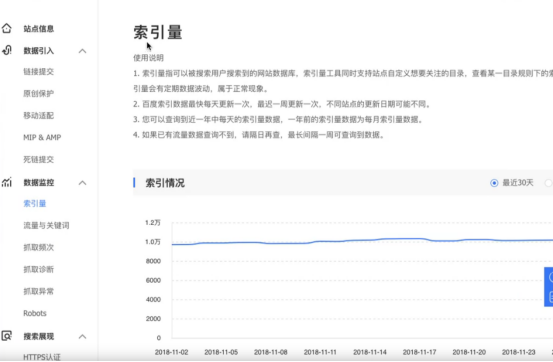Collapse the 数据监控 section chevron
553x362 pixels.
click(x=82, y=183)
